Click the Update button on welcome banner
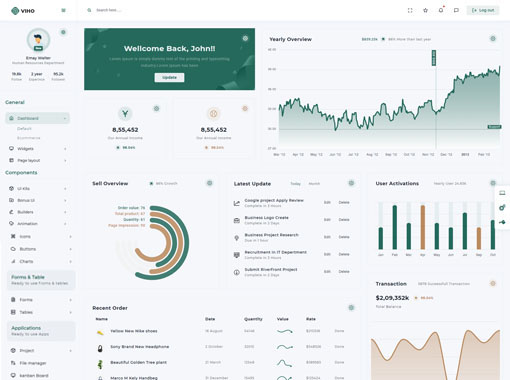Viewport: 510px width, 380px height. 169,77
